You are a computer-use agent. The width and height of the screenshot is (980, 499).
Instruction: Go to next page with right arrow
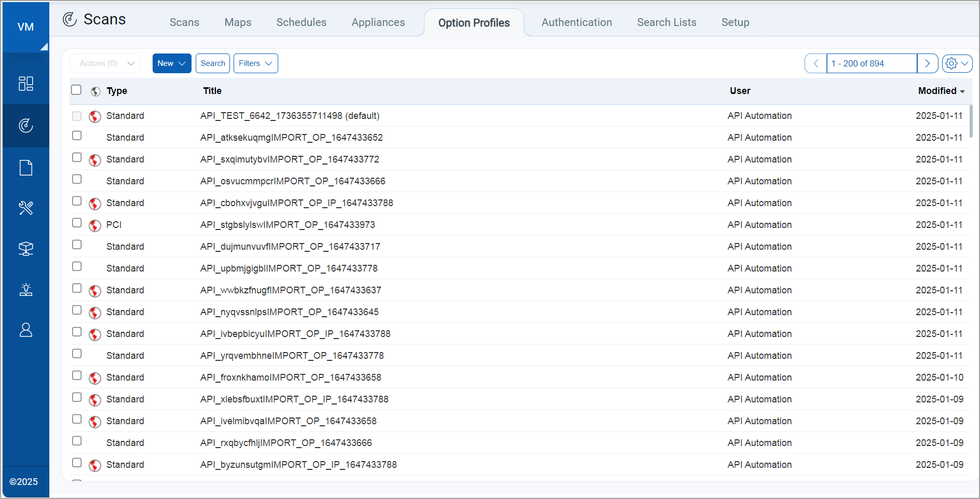[928, 63]
